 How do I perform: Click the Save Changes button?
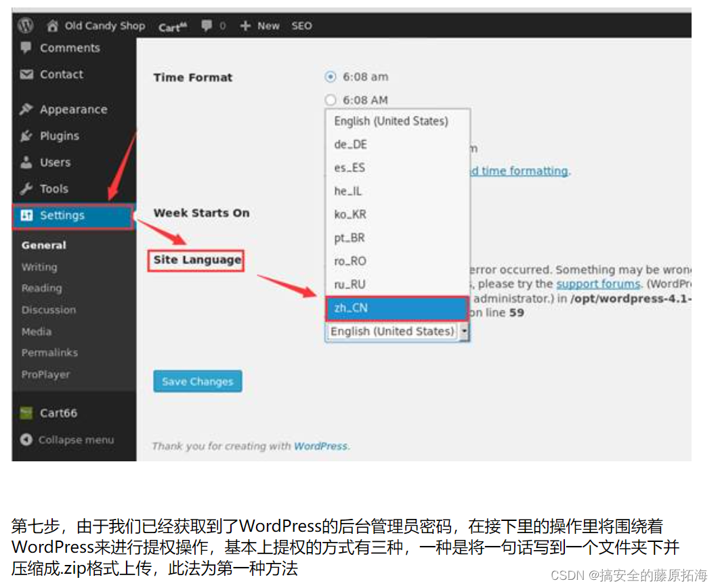point(197,381)
